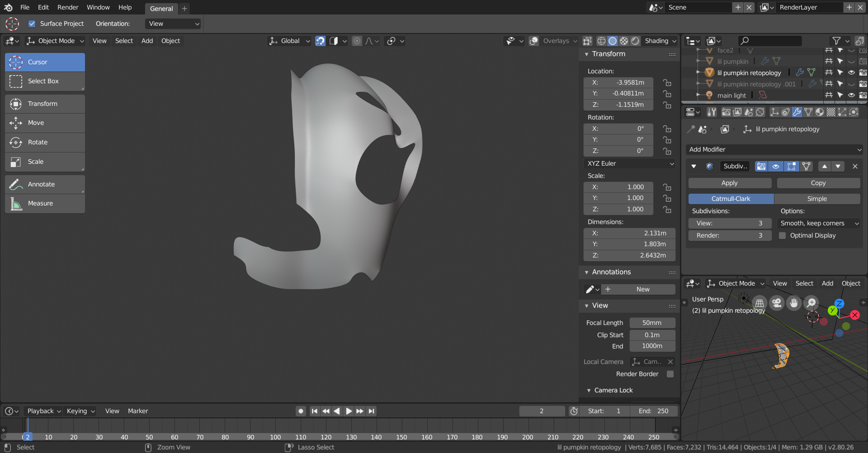Uncheck the Surface Project checkbox
This screenshot has width=868, height=453.
(32, 24)
